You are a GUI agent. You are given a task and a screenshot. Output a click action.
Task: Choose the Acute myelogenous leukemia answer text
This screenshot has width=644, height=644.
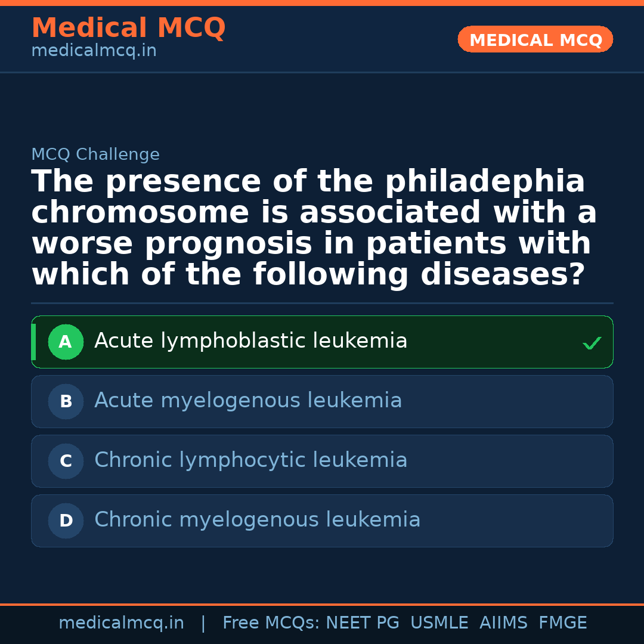coord(248,401)
